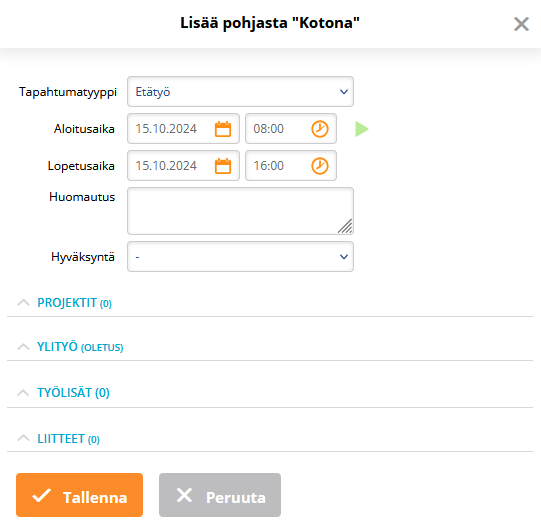Open calendar picker for Lopetusaika date
This screenshot has width=541, height=529.
[x=223, y=166]
